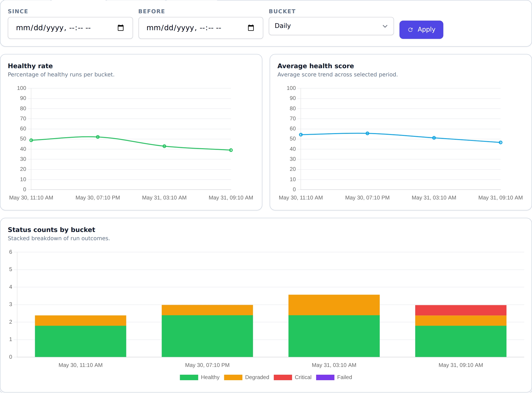Click the orange Degraded bar for May 30, 07:10 PM
The width and height of the screenshot is (532, 393).
(x=207, y=310)
